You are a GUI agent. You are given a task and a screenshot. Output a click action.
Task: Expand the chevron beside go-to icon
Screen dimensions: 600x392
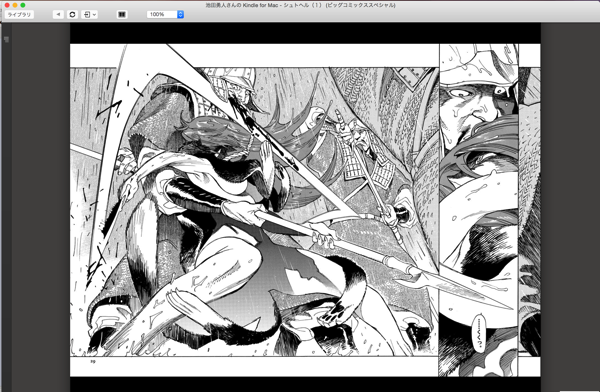point(94,15)
